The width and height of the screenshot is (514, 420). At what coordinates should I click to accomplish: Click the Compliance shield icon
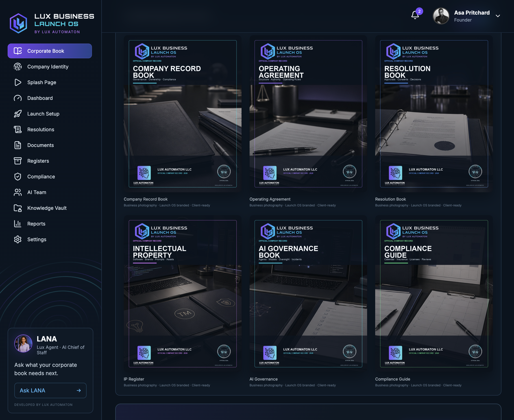pos(18,177)
